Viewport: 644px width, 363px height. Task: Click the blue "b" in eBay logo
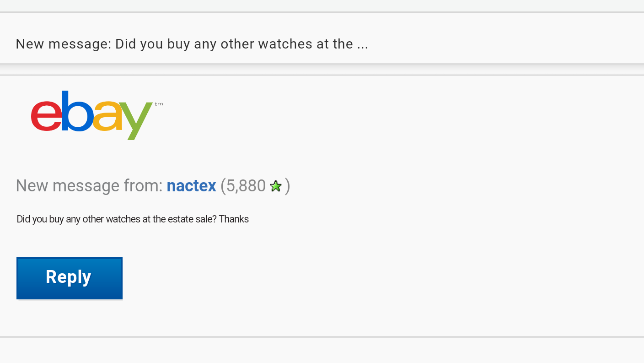(x=77, y=112)
